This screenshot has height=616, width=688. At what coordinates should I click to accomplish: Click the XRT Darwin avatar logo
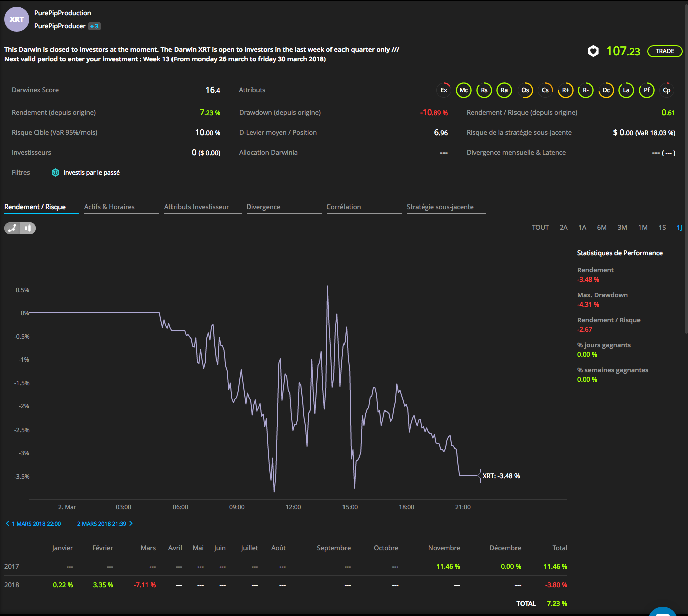pyautogui.click(x=17, y=19)
